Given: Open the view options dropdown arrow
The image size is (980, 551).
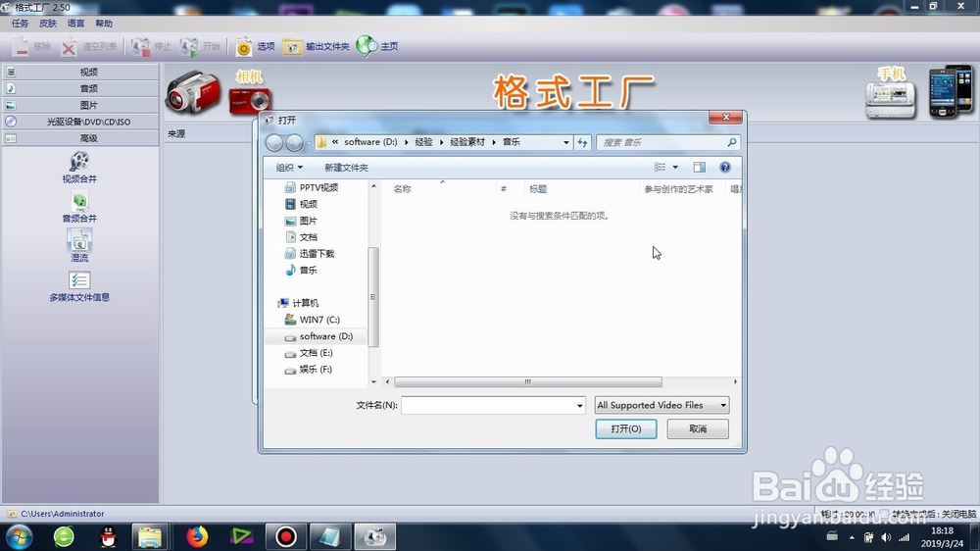Looking at the screenshot, I should 675,167.
